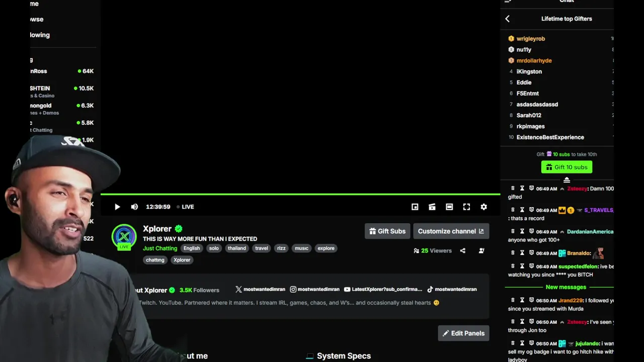Click the Gift 10 subs button
Viewport: 644px width, 362px height.
[x=567, y=167]
